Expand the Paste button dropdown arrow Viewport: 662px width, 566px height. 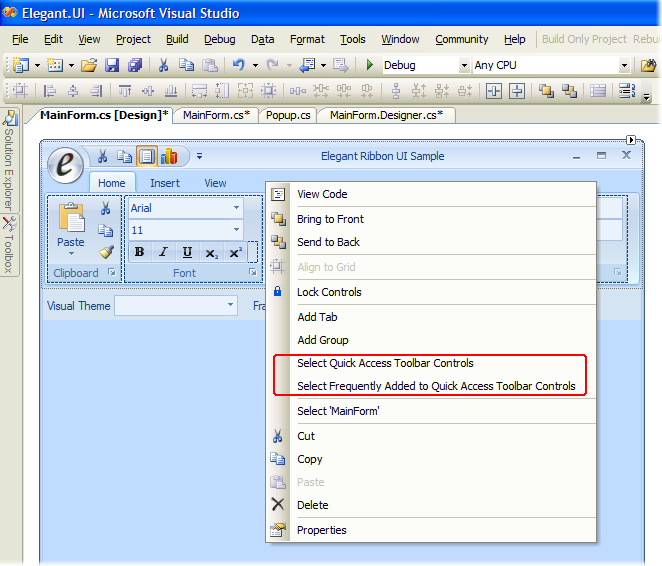pos(71,254)
